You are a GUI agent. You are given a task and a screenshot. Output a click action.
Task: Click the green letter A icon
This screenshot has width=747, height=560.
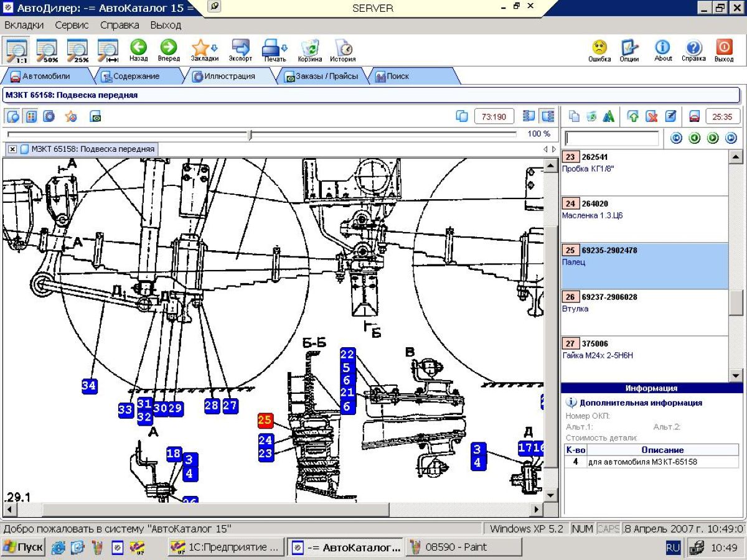[x=608, y=116]
